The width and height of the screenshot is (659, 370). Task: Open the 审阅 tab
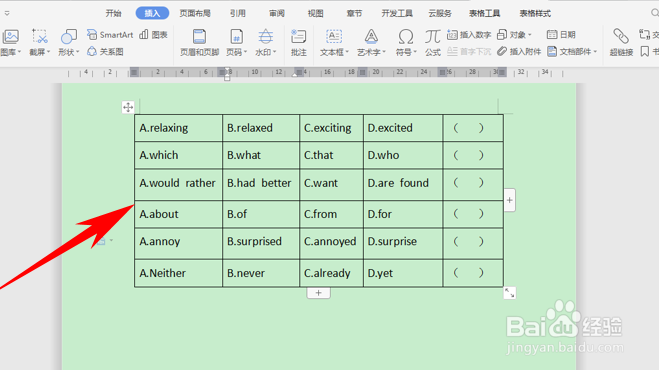277,13
